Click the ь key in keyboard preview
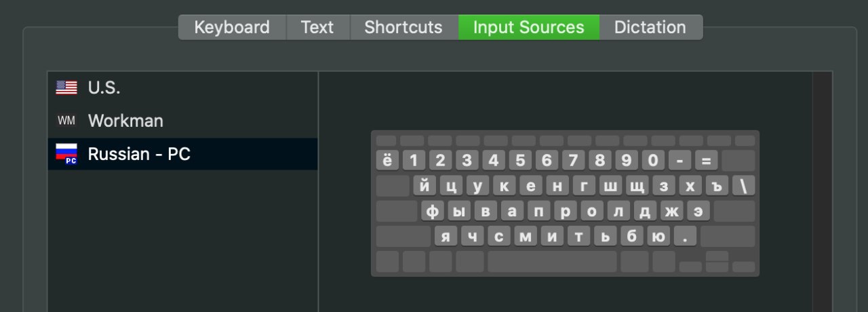Viewport: 868px width, 312px height. coord(605,236)
